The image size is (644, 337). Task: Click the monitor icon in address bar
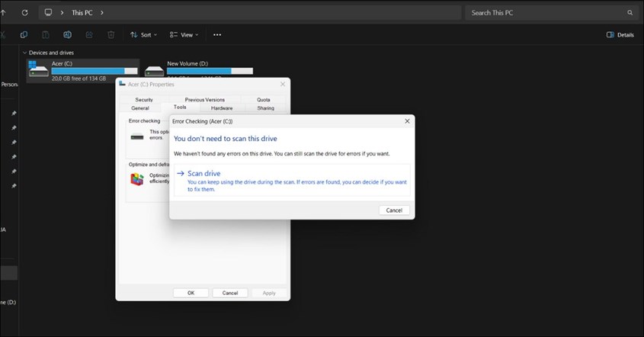click(x=49, y=12)
